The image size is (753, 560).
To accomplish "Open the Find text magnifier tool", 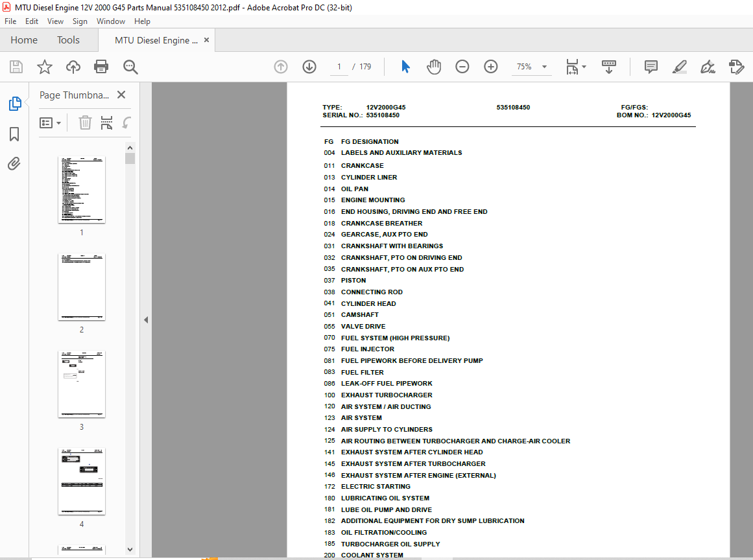I will (x=130, y=67).
